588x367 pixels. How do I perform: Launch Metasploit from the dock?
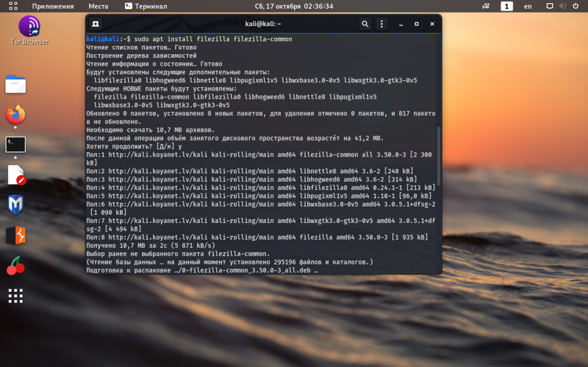click(15, 205)
